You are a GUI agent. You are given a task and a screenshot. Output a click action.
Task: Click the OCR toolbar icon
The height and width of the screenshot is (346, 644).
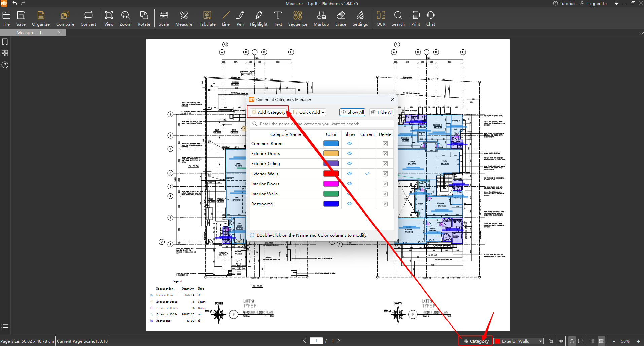(381, 18)
